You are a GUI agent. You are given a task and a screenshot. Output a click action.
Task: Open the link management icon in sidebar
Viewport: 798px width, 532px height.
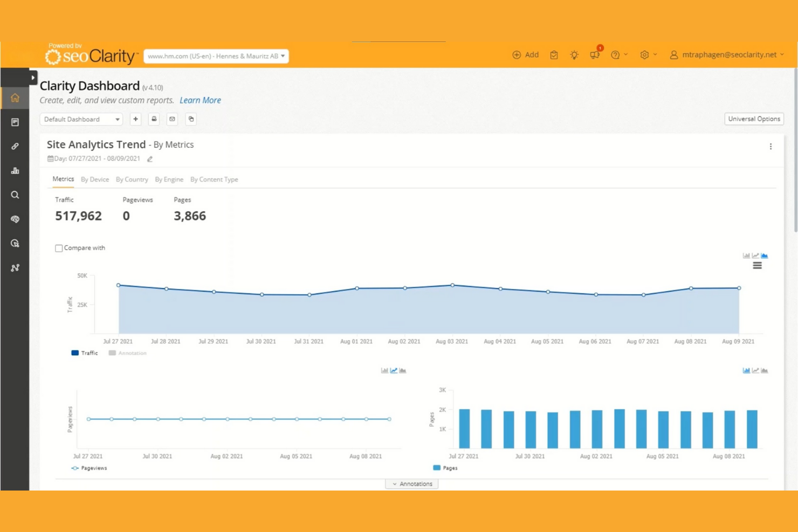[15, 146]
